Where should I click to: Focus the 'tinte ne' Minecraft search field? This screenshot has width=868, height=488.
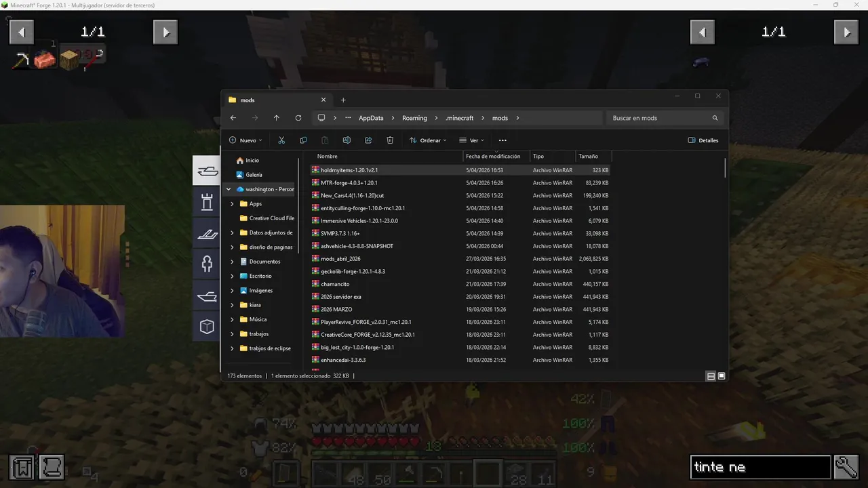(x=761, y=467)
